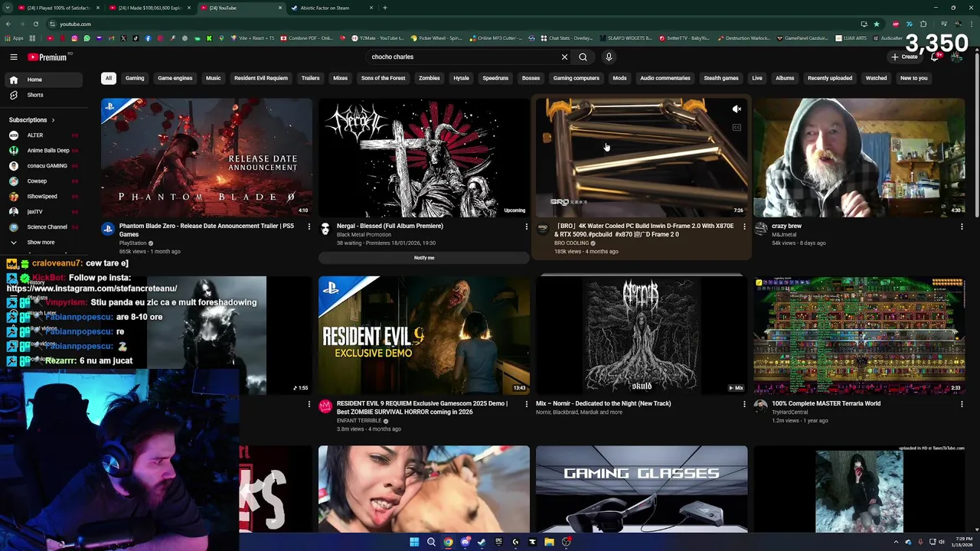Open the Cowsep subscription channel
The width and height of the screenshot is (980, 551).
tap(37, 181)
